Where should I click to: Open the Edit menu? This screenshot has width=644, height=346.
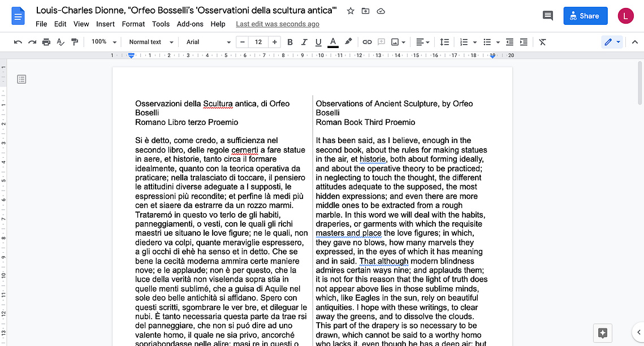point(60,24)
